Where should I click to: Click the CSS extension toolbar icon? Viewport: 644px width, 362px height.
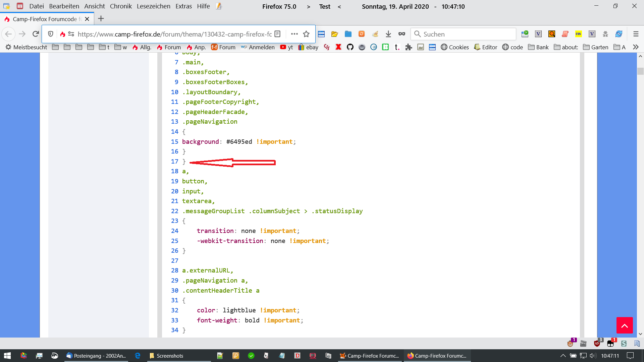[x=578, y=34]
